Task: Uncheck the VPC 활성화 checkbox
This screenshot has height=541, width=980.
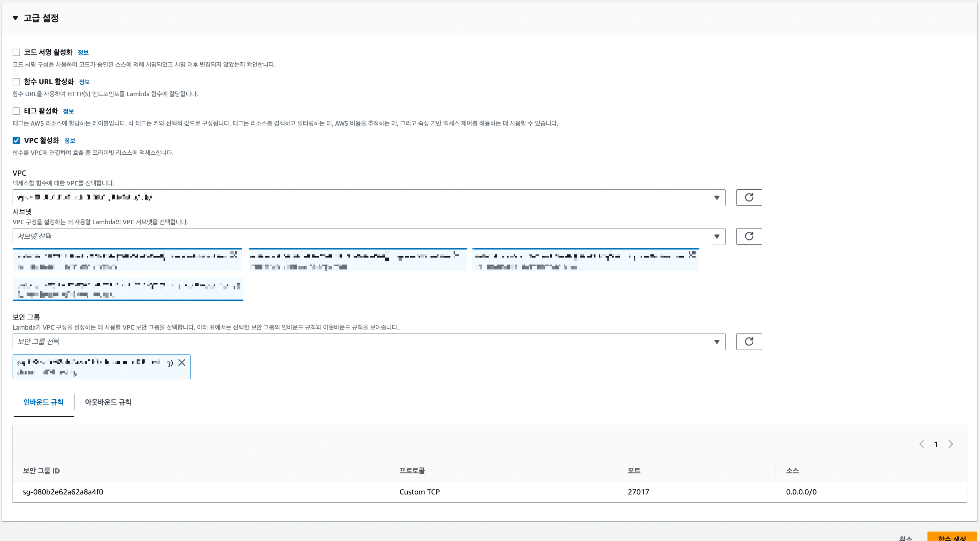Action: 16,140
